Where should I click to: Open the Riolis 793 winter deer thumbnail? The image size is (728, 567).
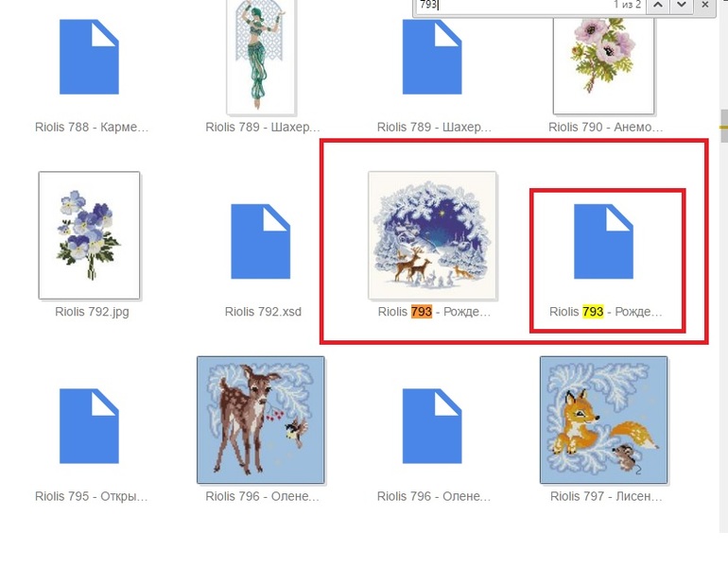pyautogui.click(x=432, y=235)
